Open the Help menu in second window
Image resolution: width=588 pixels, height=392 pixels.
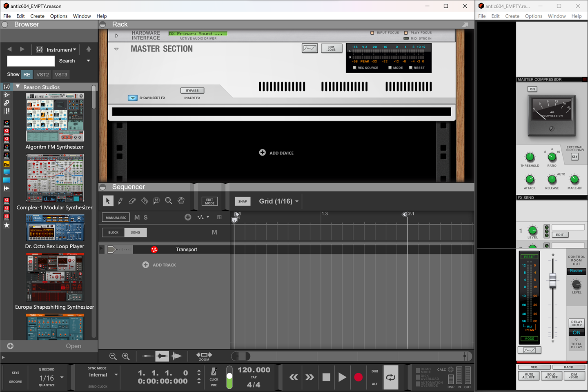pos(577,16)
